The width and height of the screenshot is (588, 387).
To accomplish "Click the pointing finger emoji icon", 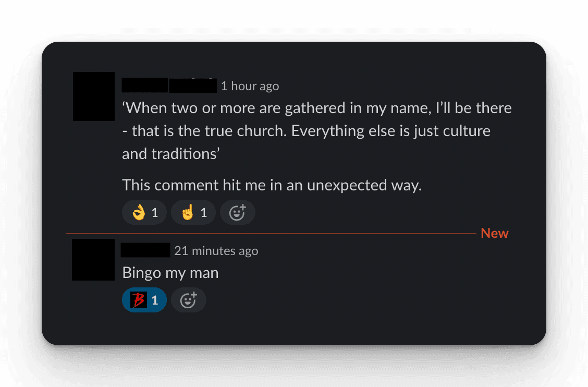I will tap(187, 212).
